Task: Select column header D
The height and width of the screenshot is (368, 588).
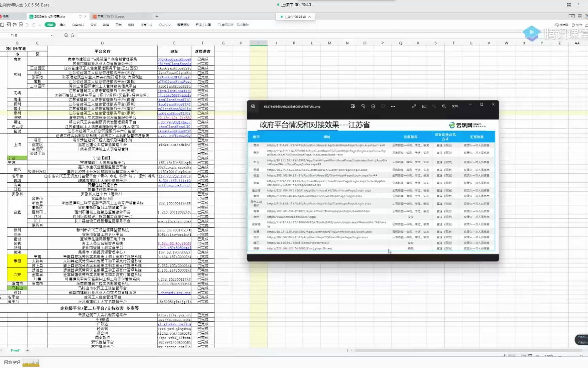Action: (x=102, y=43)
